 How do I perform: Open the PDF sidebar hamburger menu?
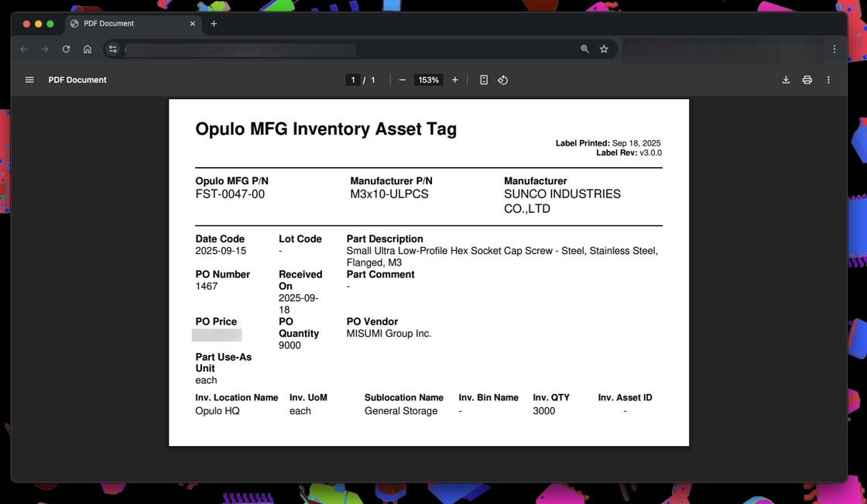click(x=29, y=80)
